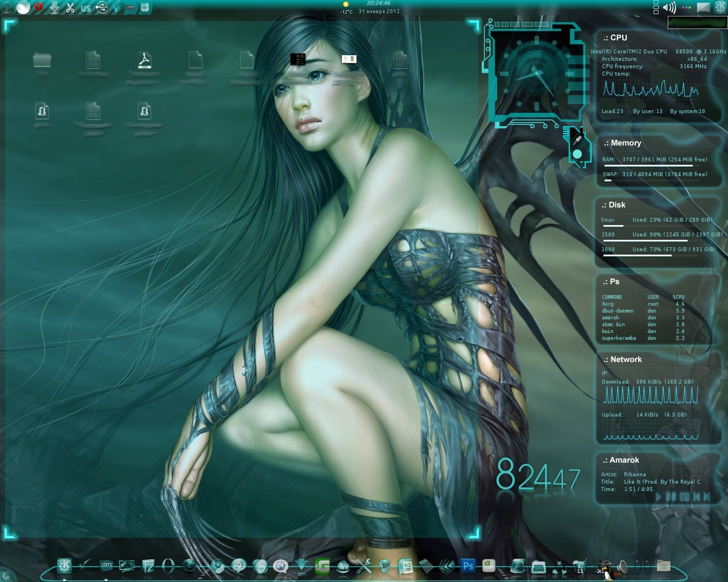
Task: Click the download arrow icon in top panel
Action: coord(55,7)
